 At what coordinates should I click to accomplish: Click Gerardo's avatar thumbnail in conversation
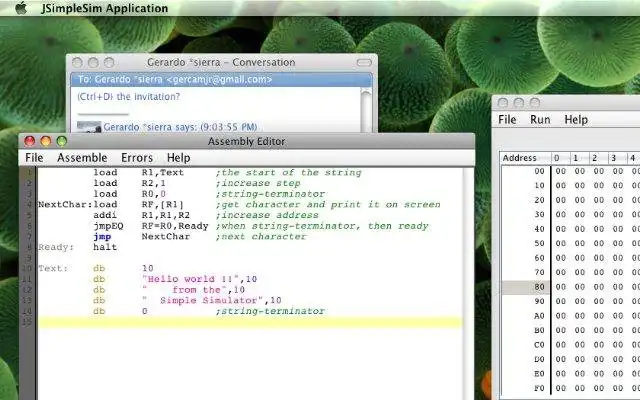pos(89,127)
